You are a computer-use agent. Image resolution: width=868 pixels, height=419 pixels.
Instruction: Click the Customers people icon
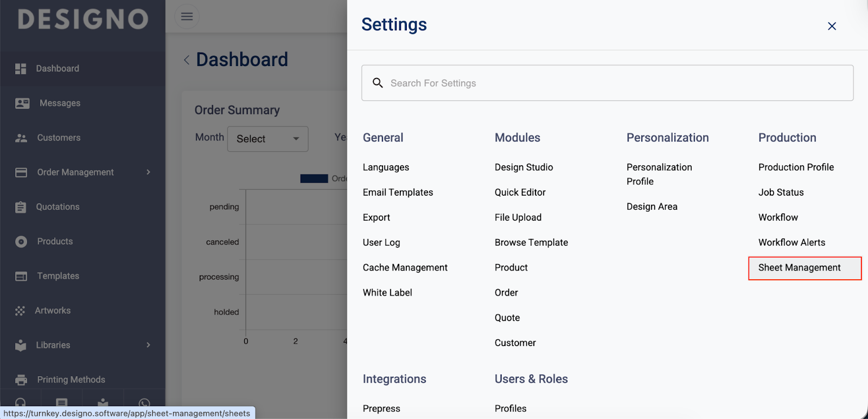pyautogui.click(x=21, y=138)
